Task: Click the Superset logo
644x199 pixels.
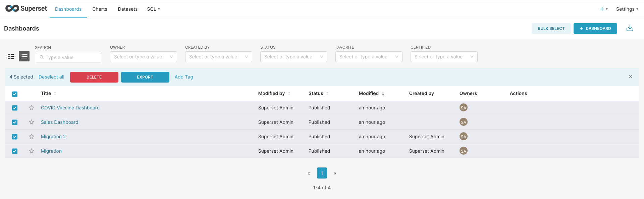Action: tap(26, 9)
